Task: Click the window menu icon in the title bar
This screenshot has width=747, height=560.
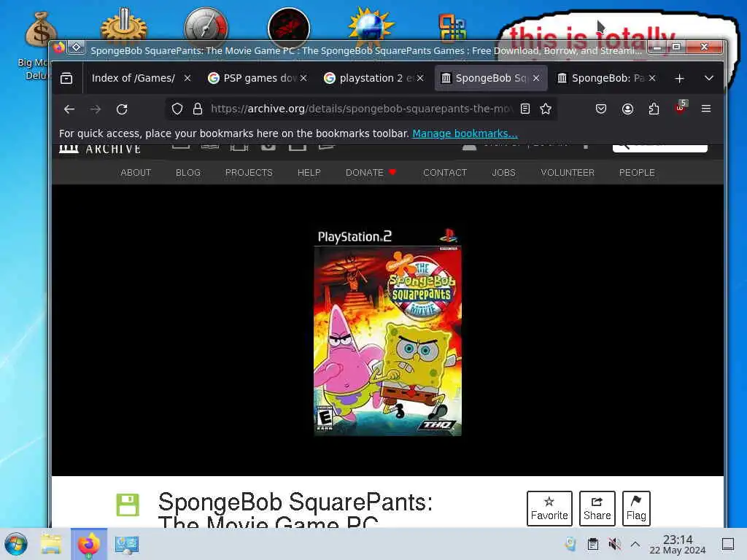Action: point(76,47)
